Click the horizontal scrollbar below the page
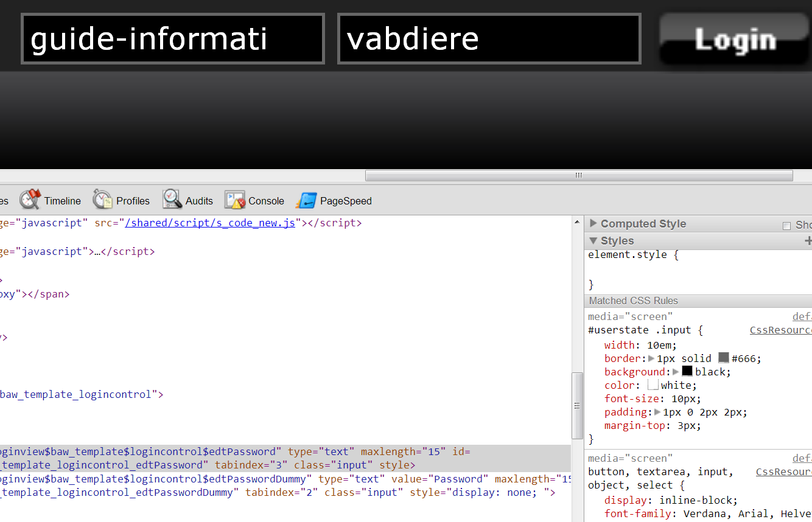812x522 pixels. pos(579,175)
